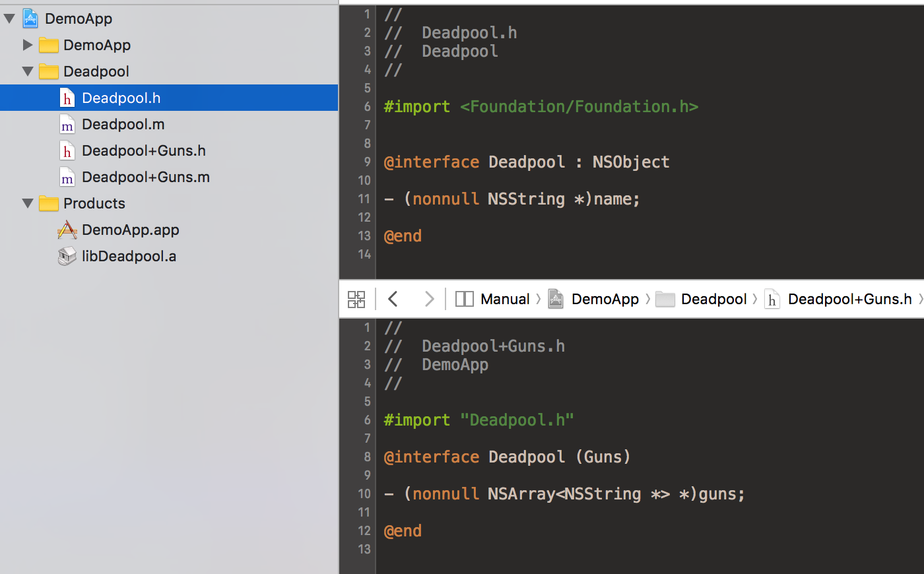The image size is (924, 574).
Task: Click the Deadpool folder icon in jump bar
Action: (665, 299)
